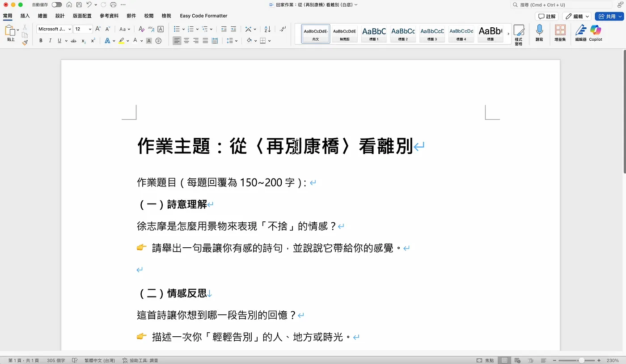The width and height of the screenshot is (626, 364).
Task: Open the 版面配置 ribbon tab
Action: (82, 16)
